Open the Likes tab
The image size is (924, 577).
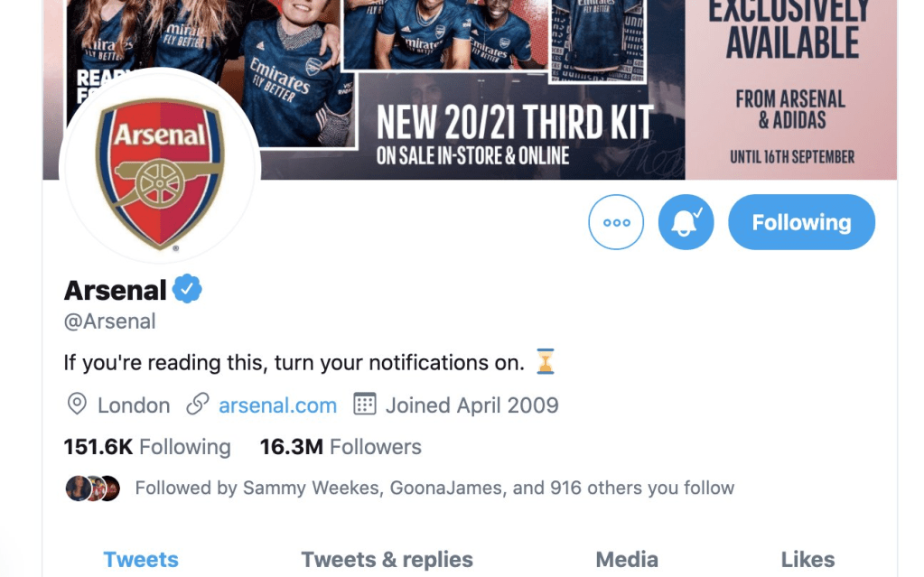tap(807, 560)
